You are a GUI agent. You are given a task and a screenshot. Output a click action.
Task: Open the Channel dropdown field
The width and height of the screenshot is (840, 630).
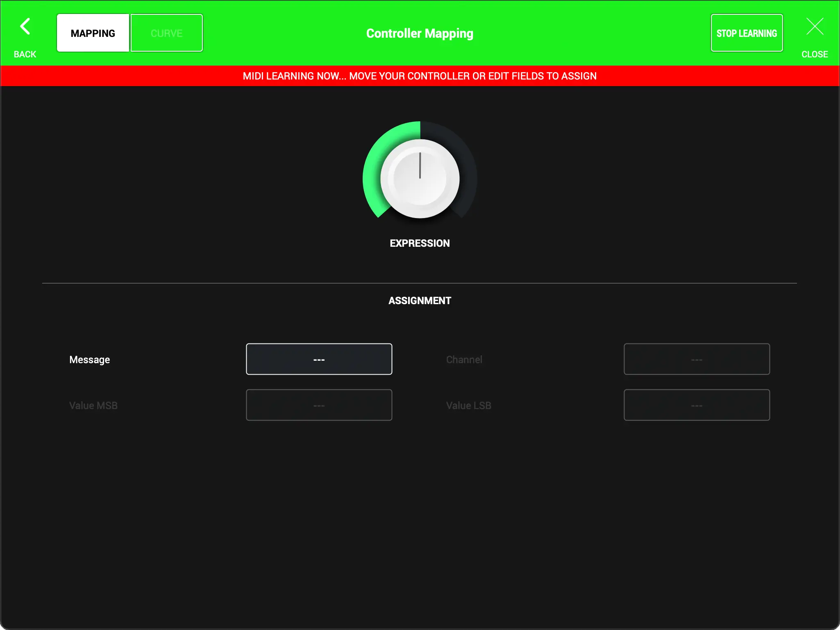[x=696, y=359]
